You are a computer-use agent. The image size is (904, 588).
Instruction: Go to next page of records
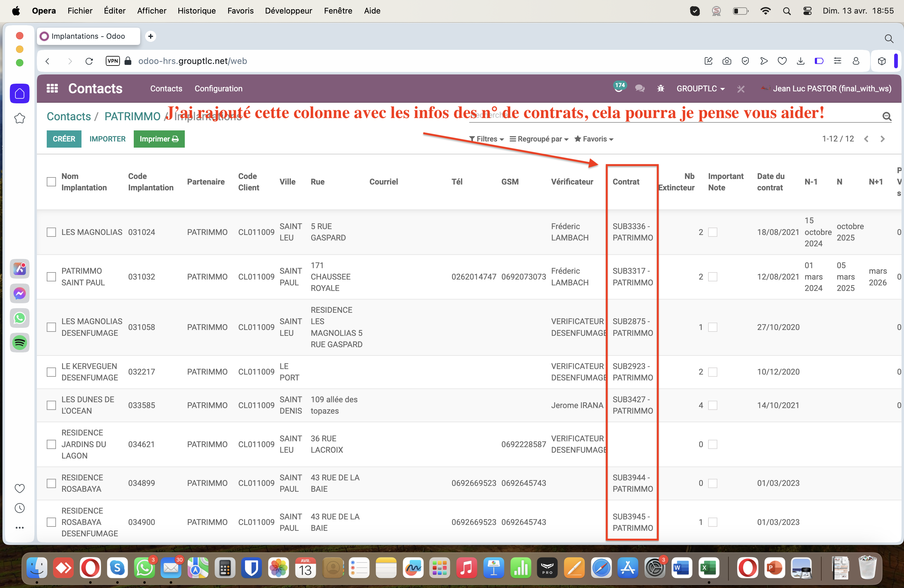pos(882,139)
